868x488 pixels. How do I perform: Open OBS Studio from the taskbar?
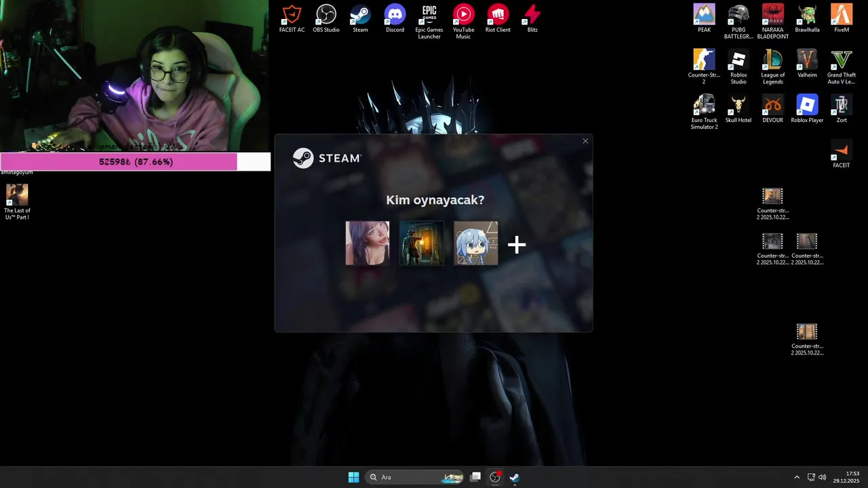[495, 477]
